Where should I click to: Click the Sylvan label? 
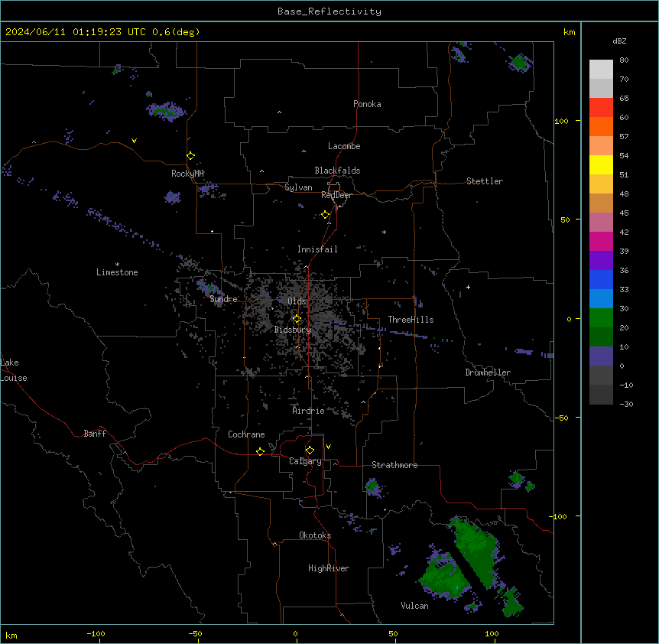click(298, 187)
